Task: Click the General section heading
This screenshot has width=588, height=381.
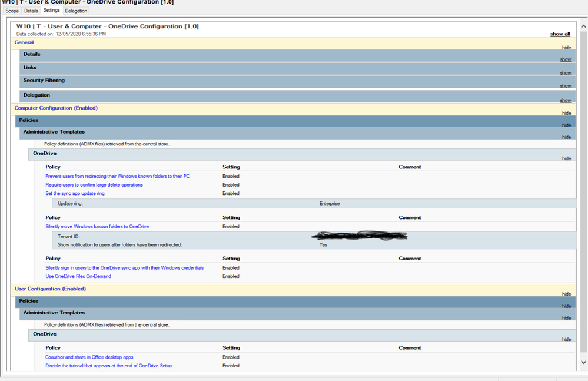Action: (24, 42)
